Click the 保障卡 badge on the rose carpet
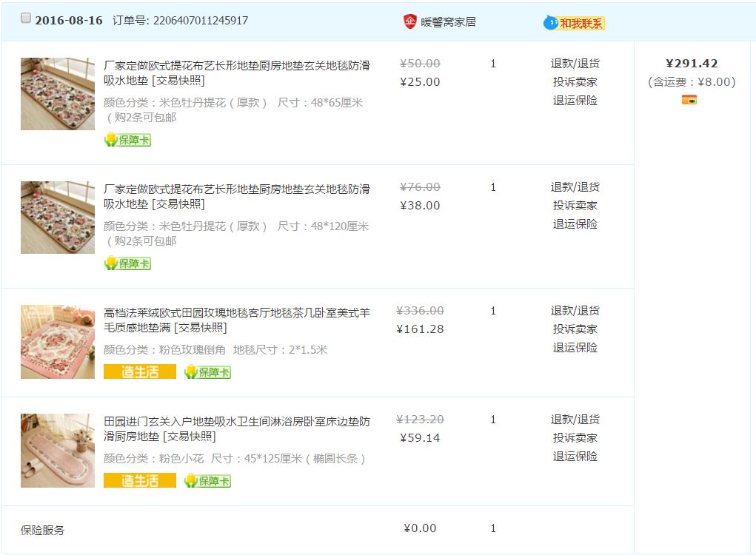This screenshot has height=555, width=756. (x=207, y=371)
